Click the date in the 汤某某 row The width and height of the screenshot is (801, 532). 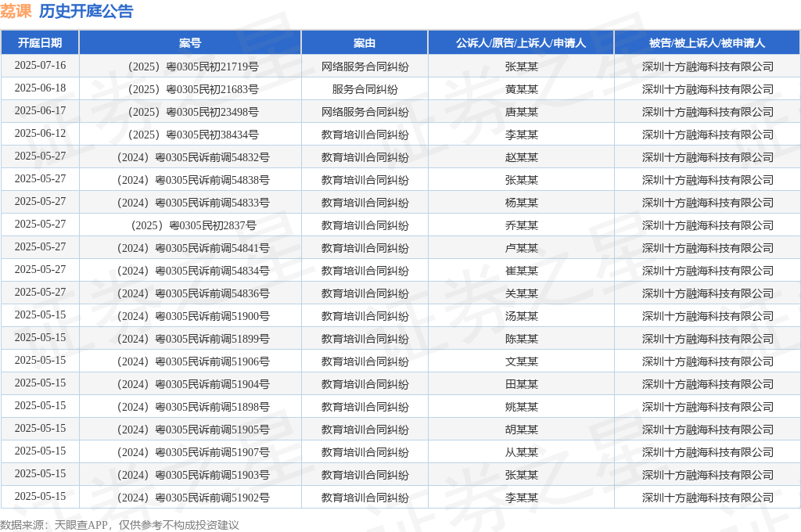(40, 315)
